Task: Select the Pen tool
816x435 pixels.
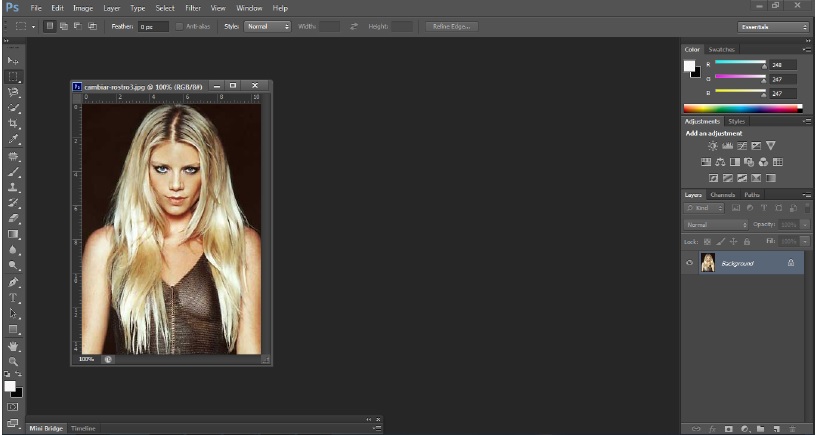Action: point(13,282)
